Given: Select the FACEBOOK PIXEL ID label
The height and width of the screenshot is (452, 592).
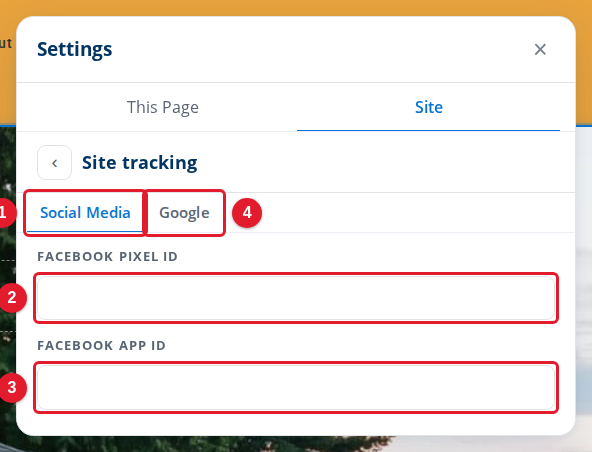Looking at the screenshot, I should coord(108,257).
